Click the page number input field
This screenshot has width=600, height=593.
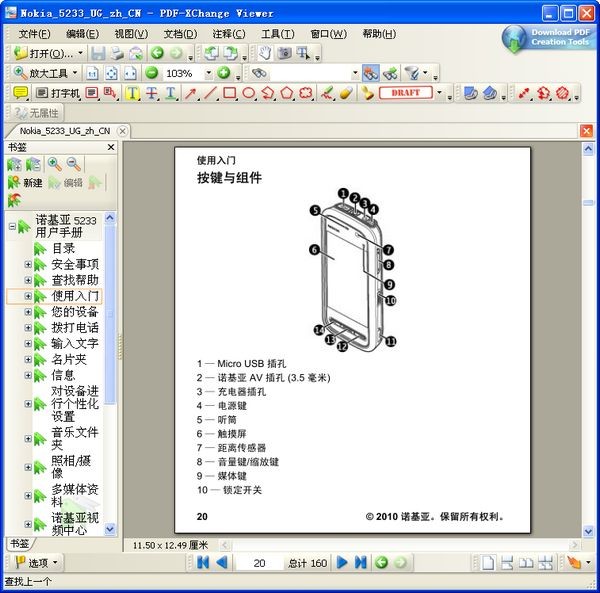(x=259, y=563)
